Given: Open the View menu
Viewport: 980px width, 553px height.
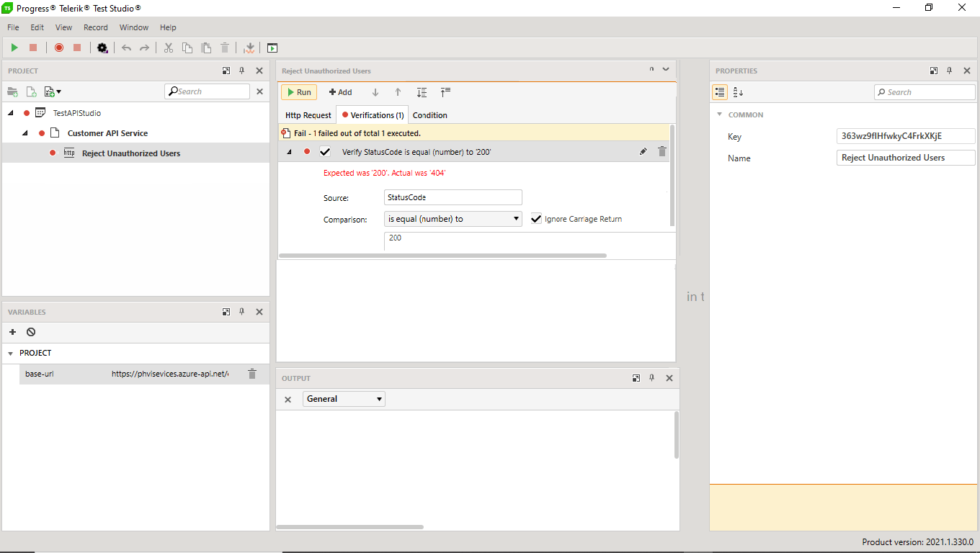Looking at the screenshot, I should 64,27.
